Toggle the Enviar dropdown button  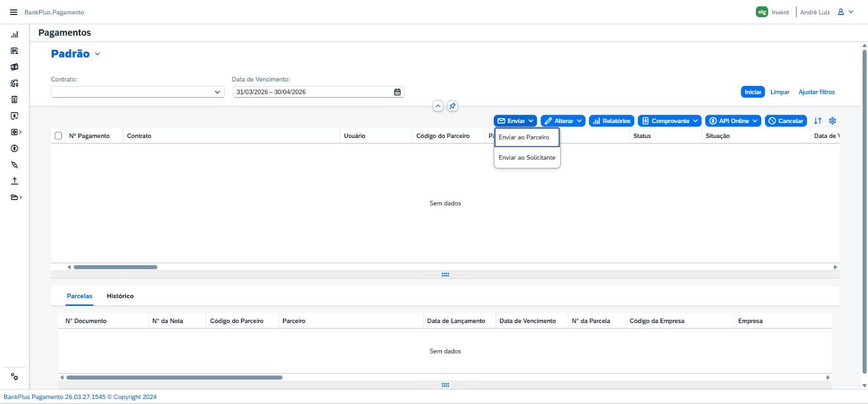click(x=515, y=121)
